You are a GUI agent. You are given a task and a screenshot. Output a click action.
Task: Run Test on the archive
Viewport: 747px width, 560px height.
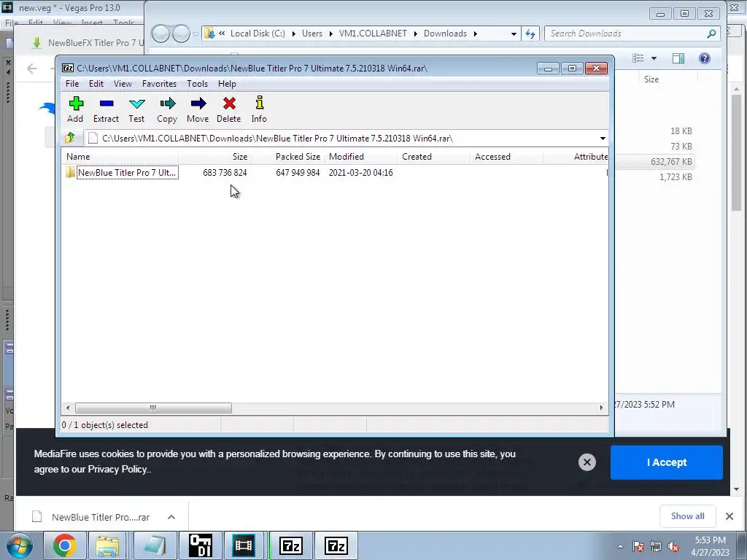pyautogui.click(x=136, y=109)
